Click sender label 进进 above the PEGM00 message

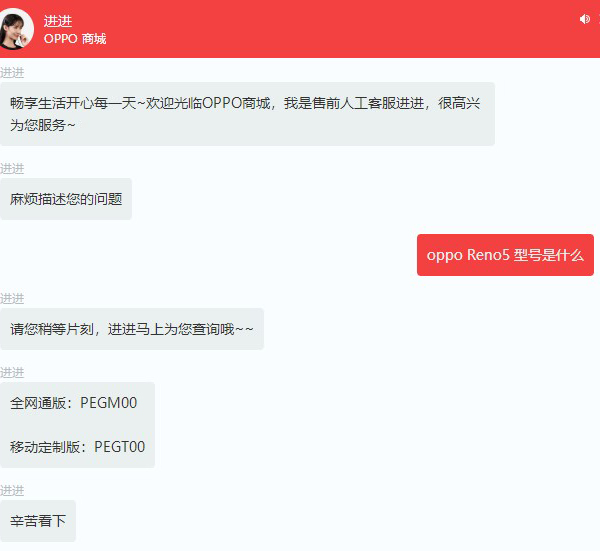tap(12, 372)
